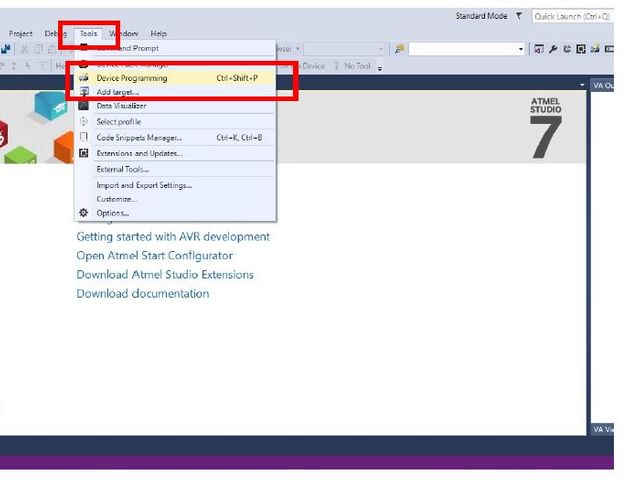640x480 pixels.
Task: Open the Getting started with AVR development link
Action: point(173,237)
